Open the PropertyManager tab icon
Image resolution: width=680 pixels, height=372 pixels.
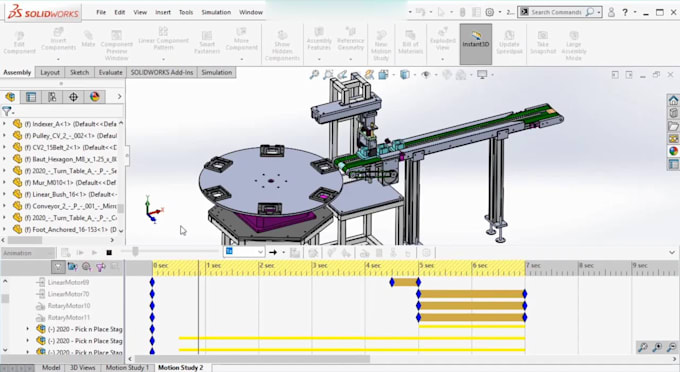[31, 97]
